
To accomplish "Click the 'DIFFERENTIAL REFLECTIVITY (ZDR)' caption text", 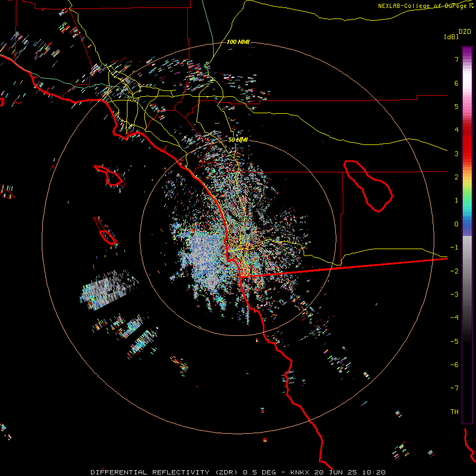I will point(164,472).
